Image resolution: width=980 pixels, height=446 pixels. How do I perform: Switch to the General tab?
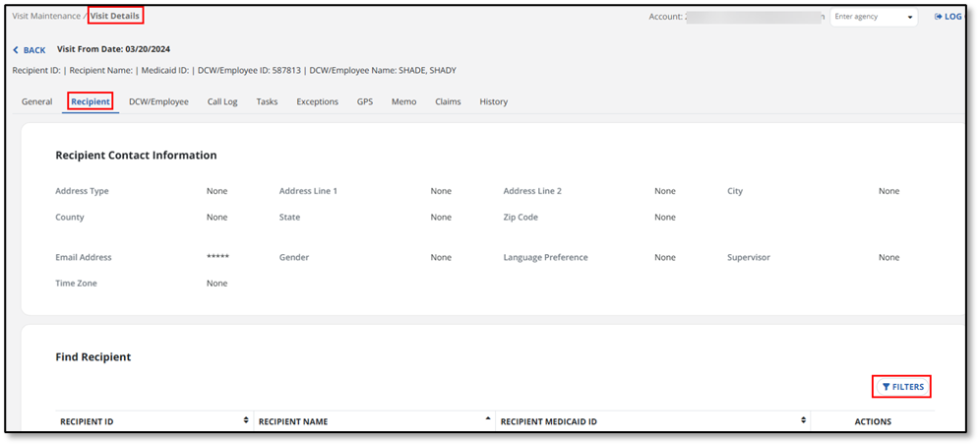36,101
